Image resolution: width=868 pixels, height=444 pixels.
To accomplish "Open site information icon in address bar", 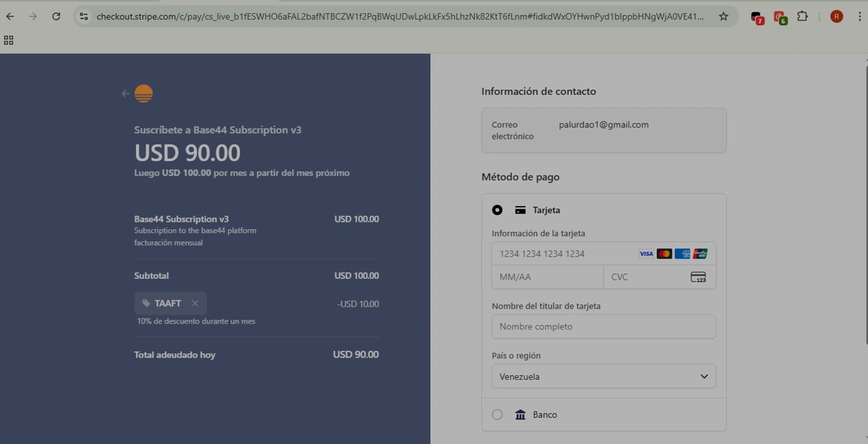I will (x=84, y=16).
